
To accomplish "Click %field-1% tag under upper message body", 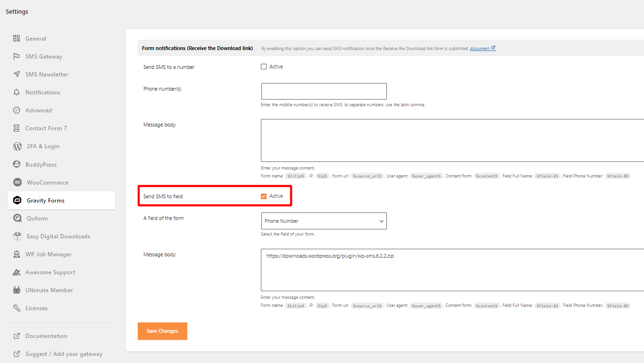I will pyautogui.click(x=547, y=176).
